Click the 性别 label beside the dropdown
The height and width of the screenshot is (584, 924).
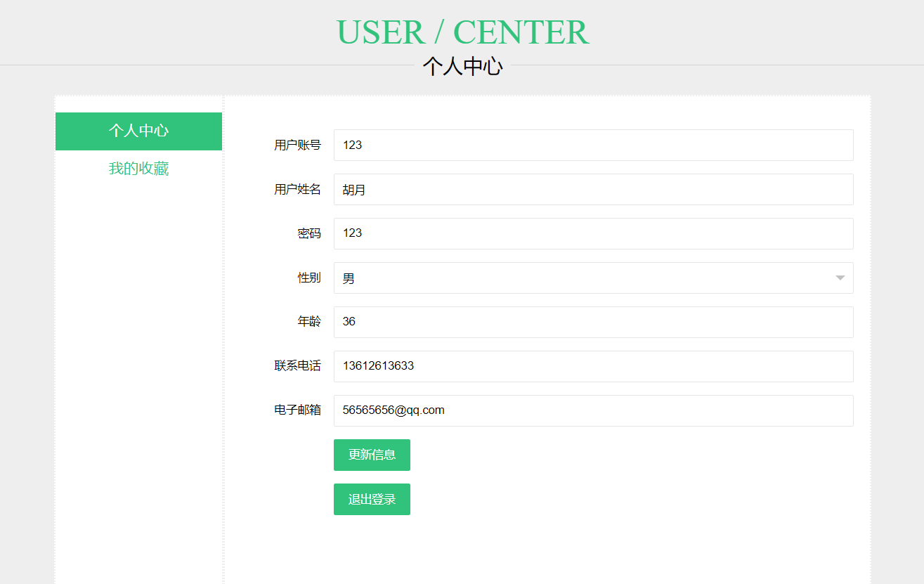(309, 278)
